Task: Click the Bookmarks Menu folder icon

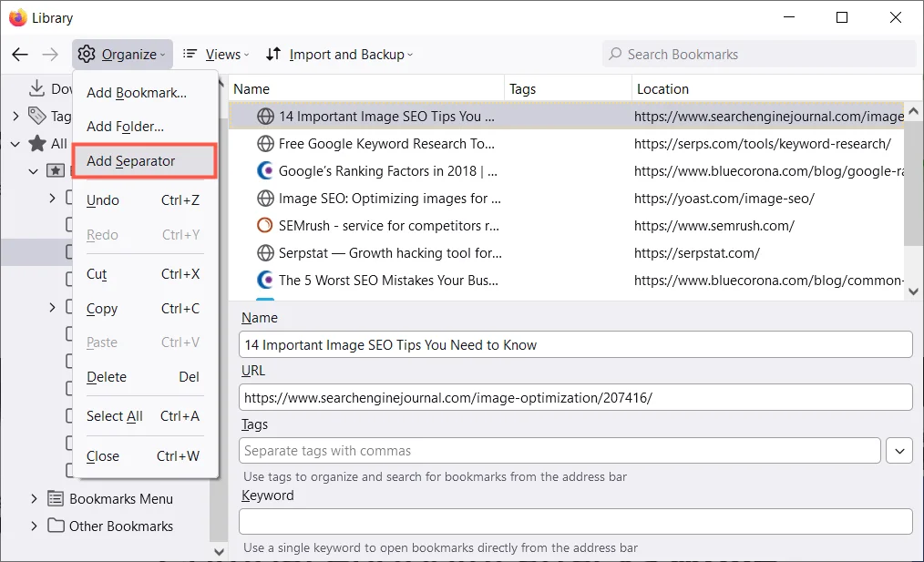Action: tap(56, 499)
